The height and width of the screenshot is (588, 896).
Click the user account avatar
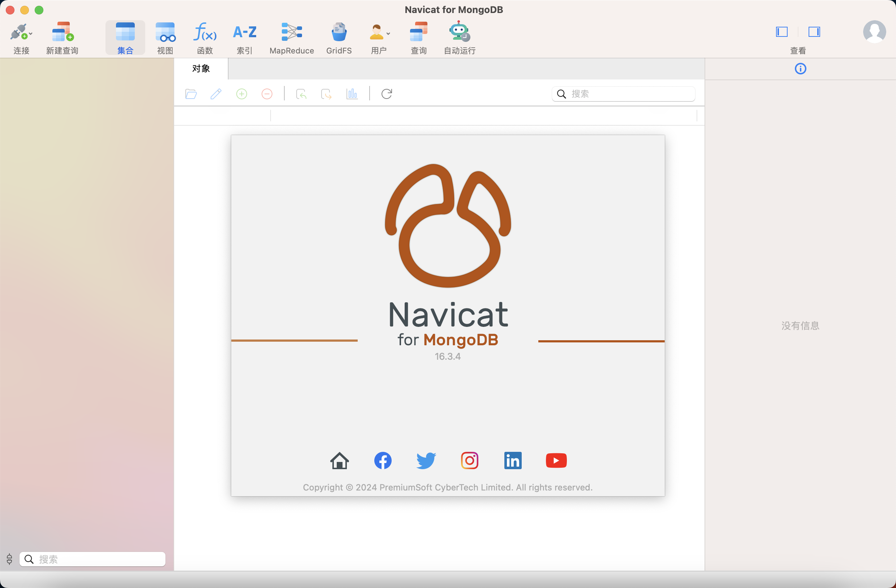[x=874, y=32]
